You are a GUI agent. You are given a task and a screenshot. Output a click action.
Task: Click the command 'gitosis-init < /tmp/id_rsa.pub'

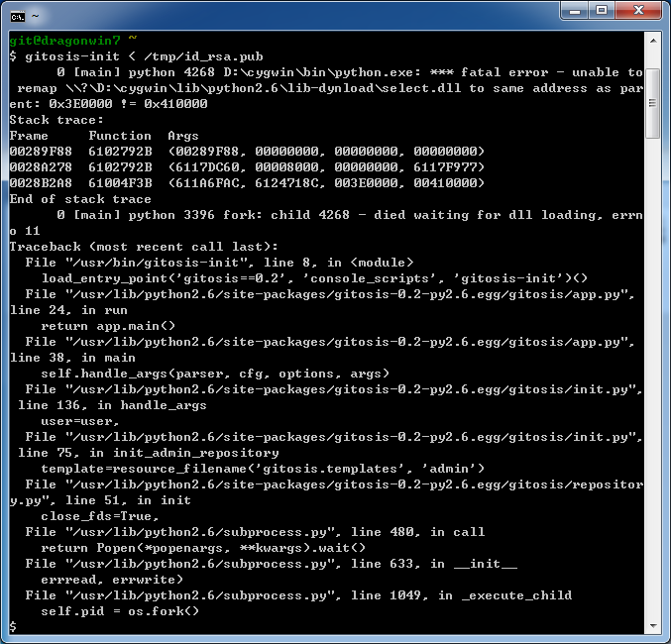145,56
